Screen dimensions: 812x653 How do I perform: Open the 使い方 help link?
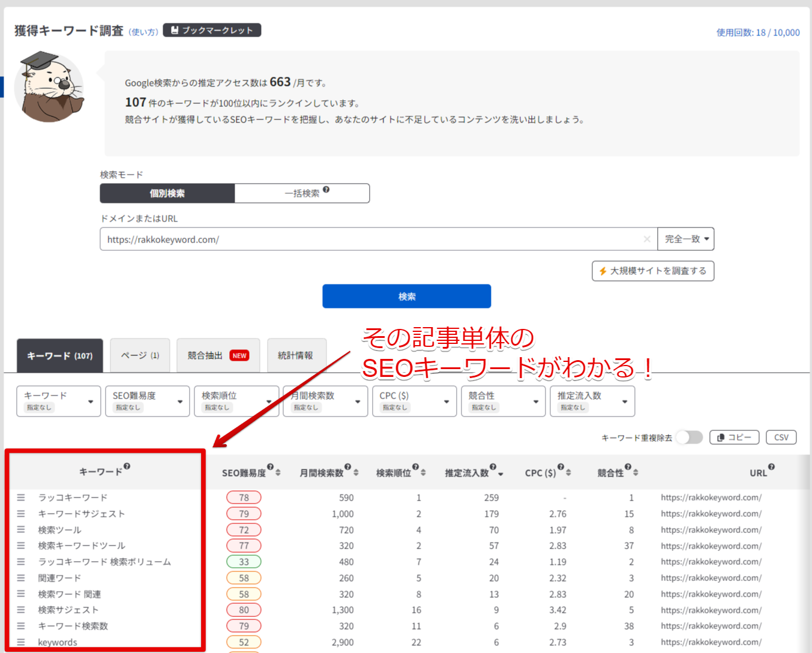coord(144,31)
